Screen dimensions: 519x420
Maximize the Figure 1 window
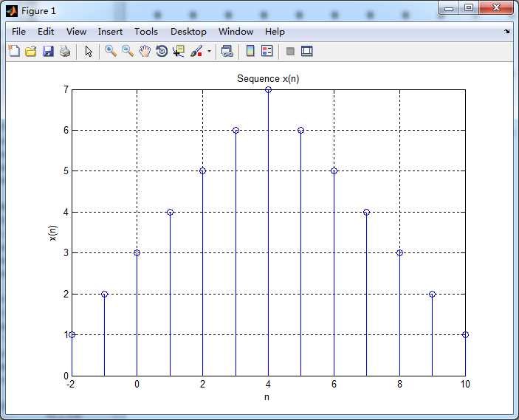pos(469,8)
